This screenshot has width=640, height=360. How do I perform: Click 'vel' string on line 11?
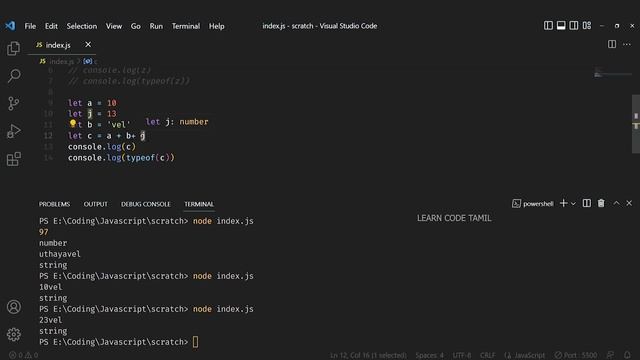[x=119, y=124]
